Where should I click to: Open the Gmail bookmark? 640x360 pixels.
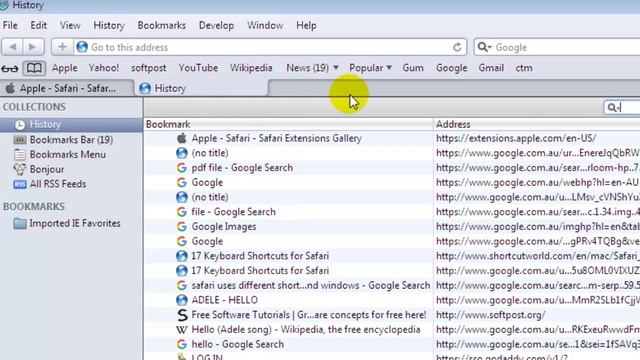pyautogui.click(x=491, y=68)
